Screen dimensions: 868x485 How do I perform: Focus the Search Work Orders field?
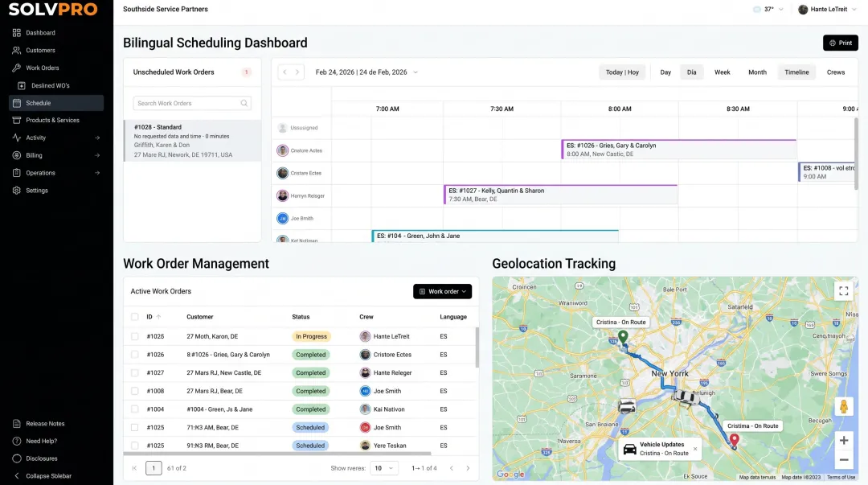click(192, 103)
